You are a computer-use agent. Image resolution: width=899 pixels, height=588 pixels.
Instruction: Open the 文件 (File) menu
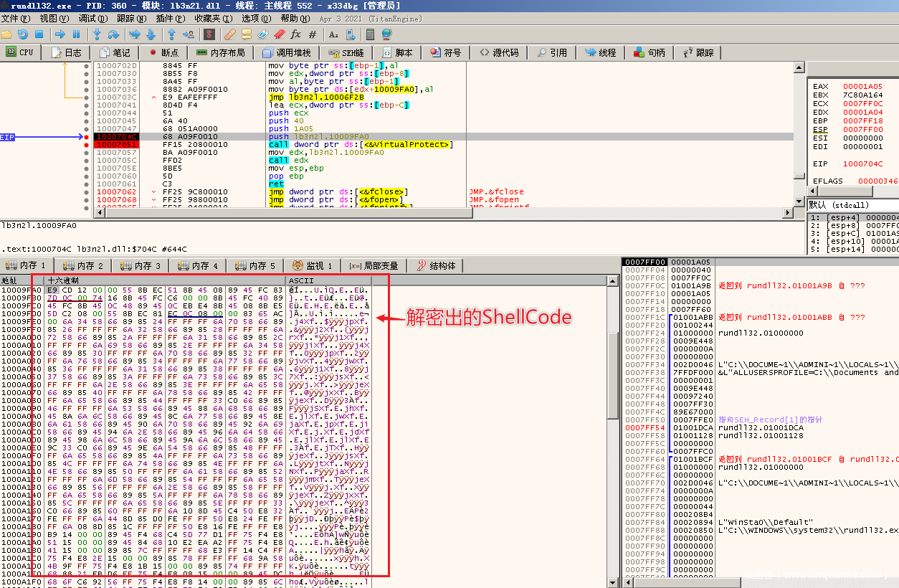tap(17, 19)
